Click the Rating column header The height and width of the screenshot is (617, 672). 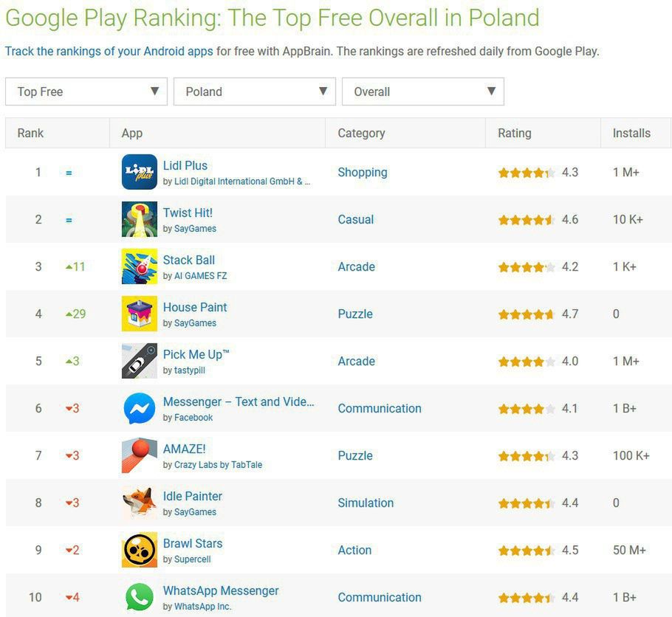(515, 133)
